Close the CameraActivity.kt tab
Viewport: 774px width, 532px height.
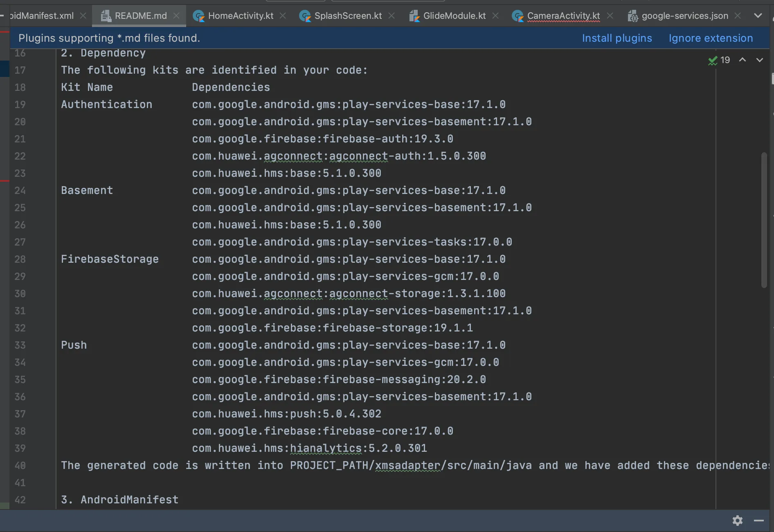[x=610, y=16]
